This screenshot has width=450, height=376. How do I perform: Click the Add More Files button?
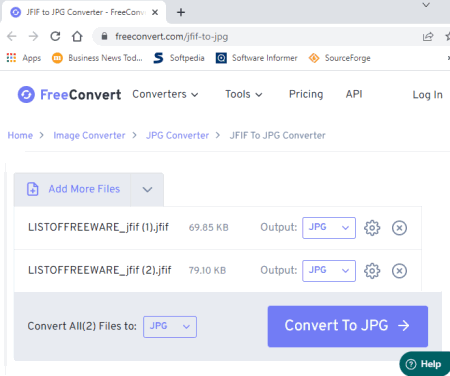(72, 189)
